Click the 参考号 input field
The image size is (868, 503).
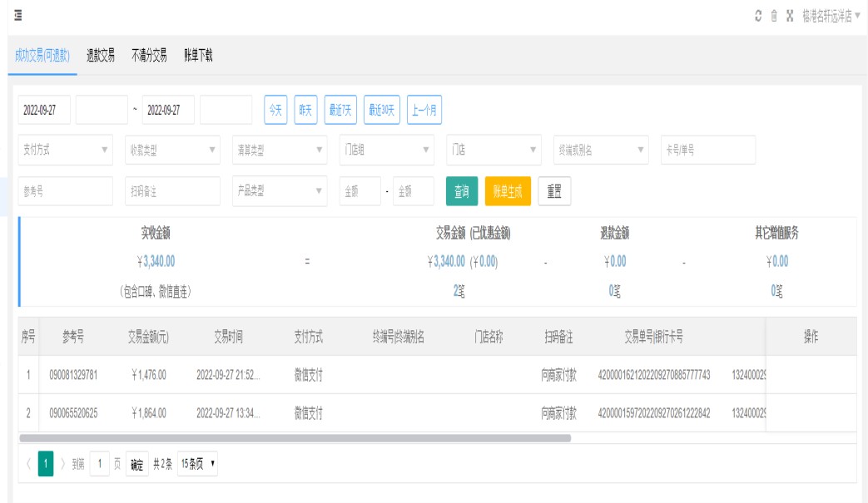65,191
